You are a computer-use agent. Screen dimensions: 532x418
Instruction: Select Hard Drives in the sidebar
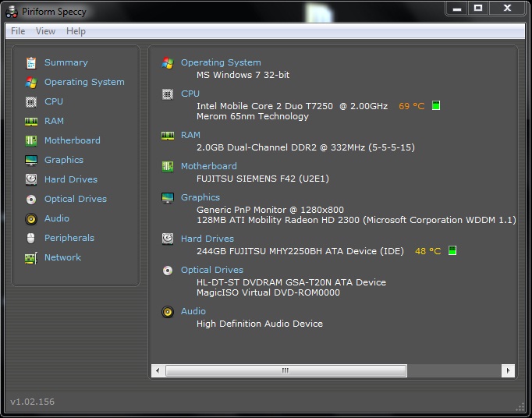pos(70,179)
